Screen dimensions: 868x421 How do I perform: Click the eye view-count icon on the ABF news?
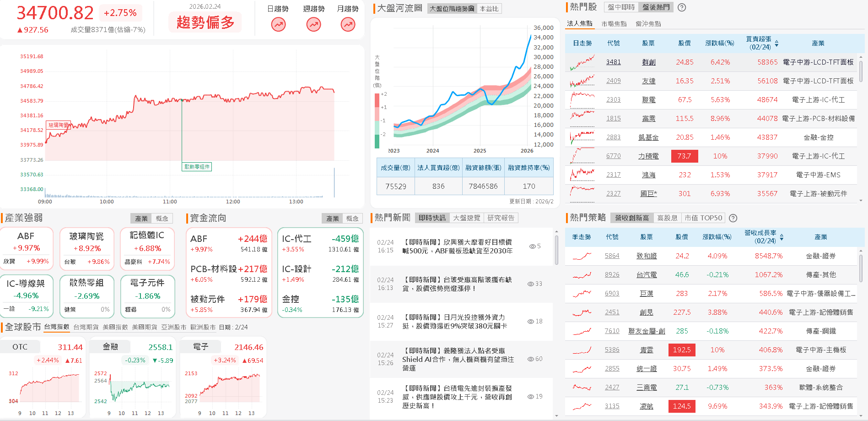(x=532, y=246)
